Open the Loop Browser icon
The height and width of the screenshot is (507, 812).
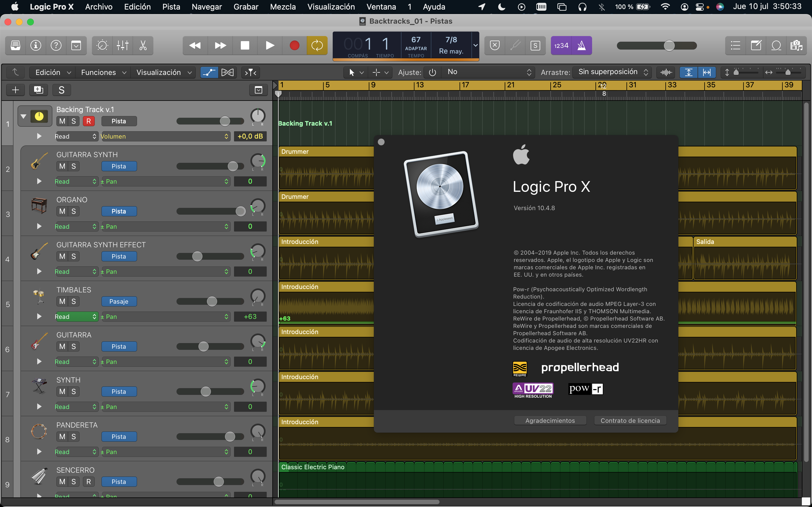776,45
